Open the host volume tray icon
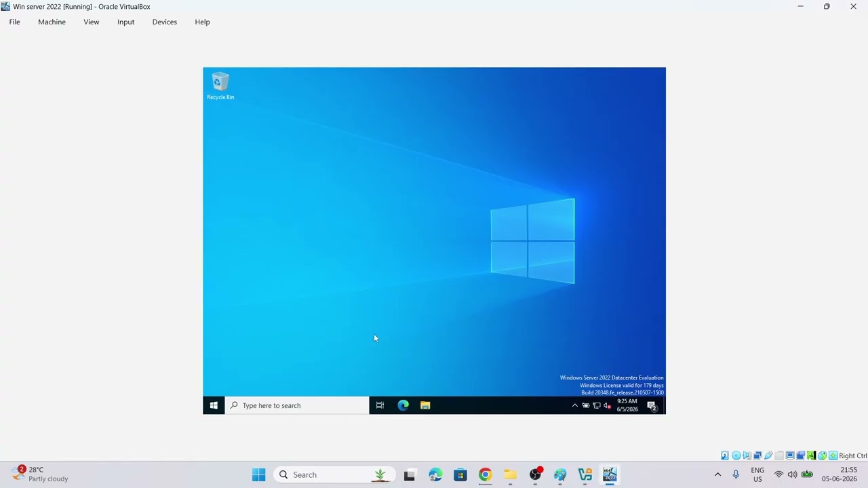The height and width of the screenshot is (488, 868). (792, 474)
